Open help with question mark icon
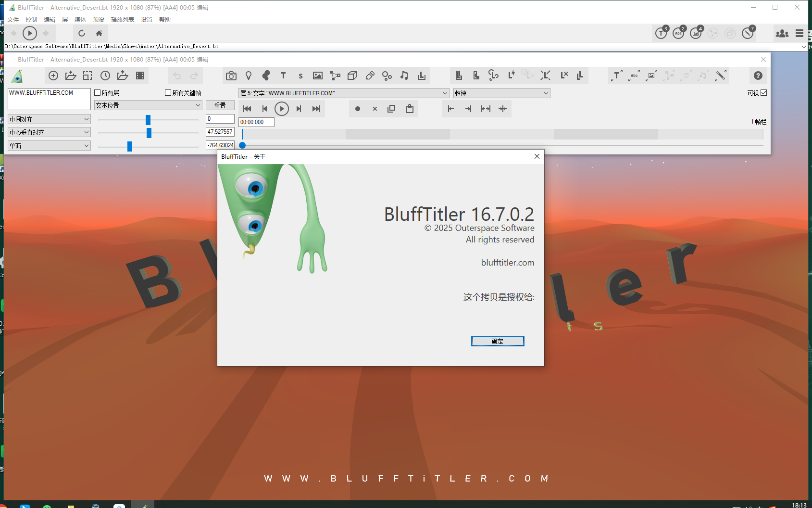 pos(758,76)
